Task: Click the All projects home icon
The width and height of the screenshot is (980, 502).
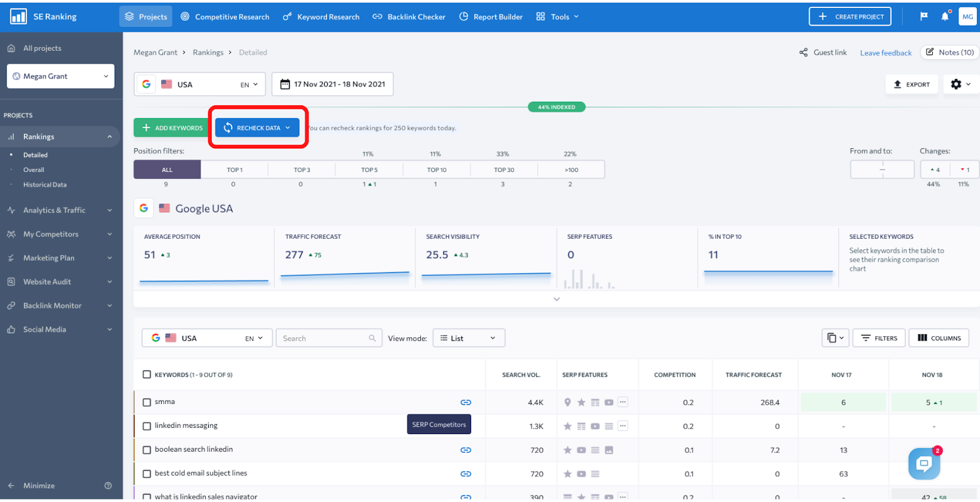Action: [x=11, y=48]
